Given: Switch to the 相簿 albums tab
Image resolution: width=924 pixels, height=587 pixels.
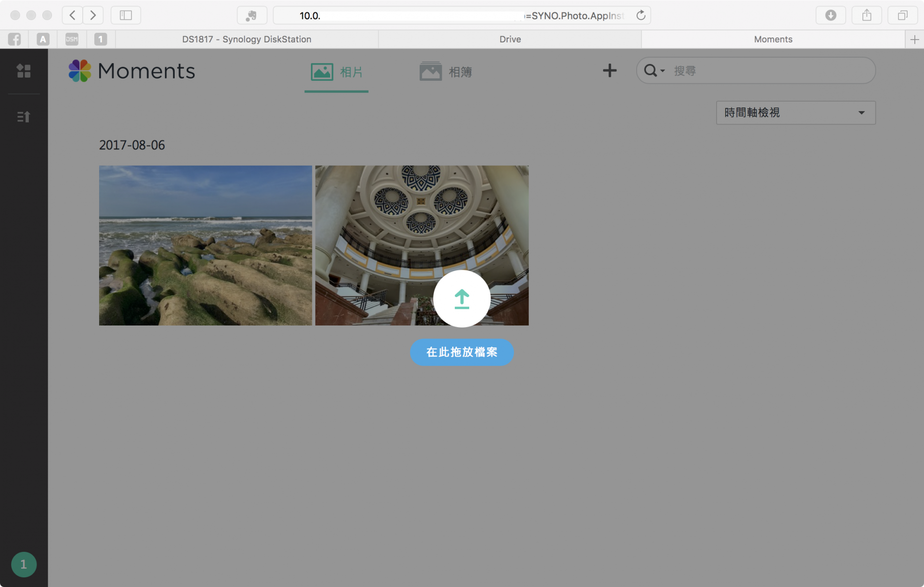Looking at the screenshot, I should click(x=446, y=72).
